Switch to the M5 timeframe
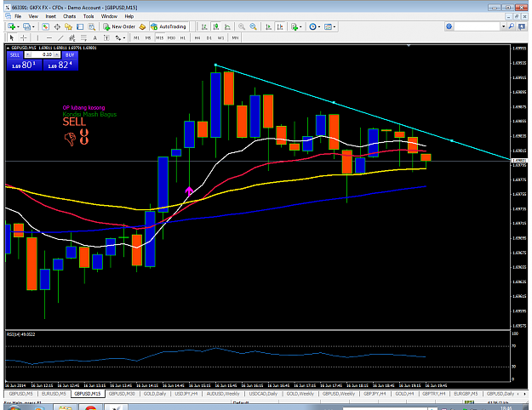 (148, 37)
